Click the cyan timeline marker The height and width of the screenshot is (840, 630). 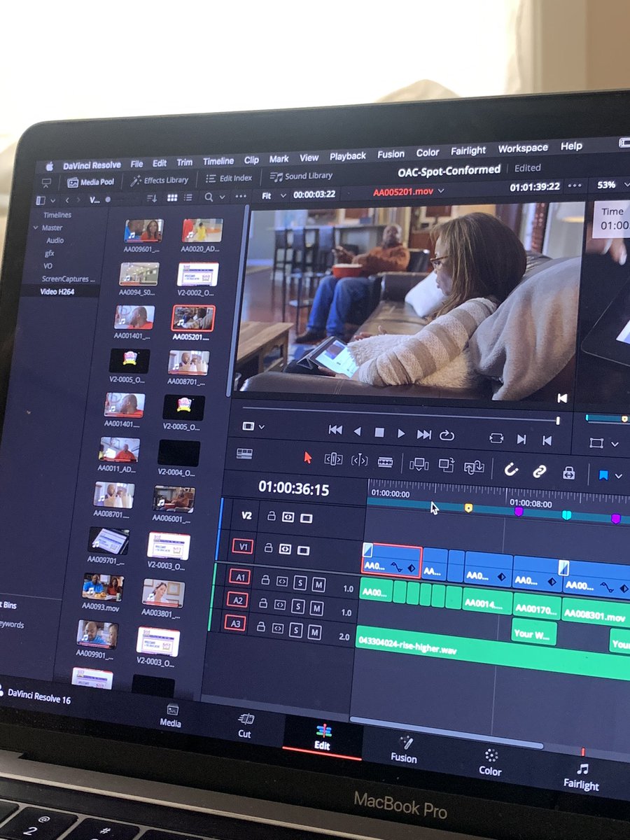(x=566, y=515)
